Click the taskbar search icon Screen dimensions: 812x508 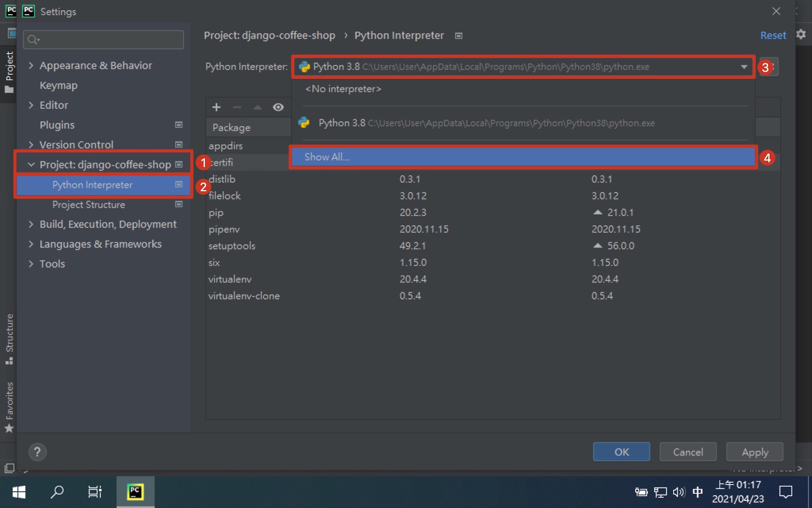tap(57, 492)
